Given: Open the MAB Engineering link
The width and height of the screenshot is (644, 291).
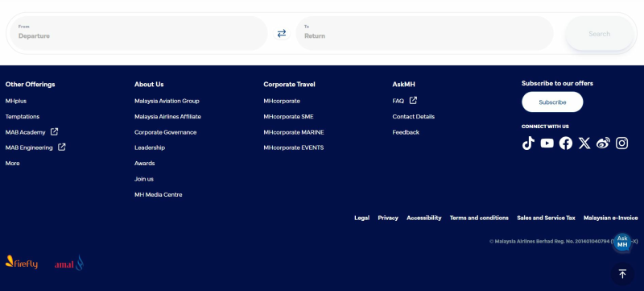Looking at the screenshot, I should (x=29, y=148).
